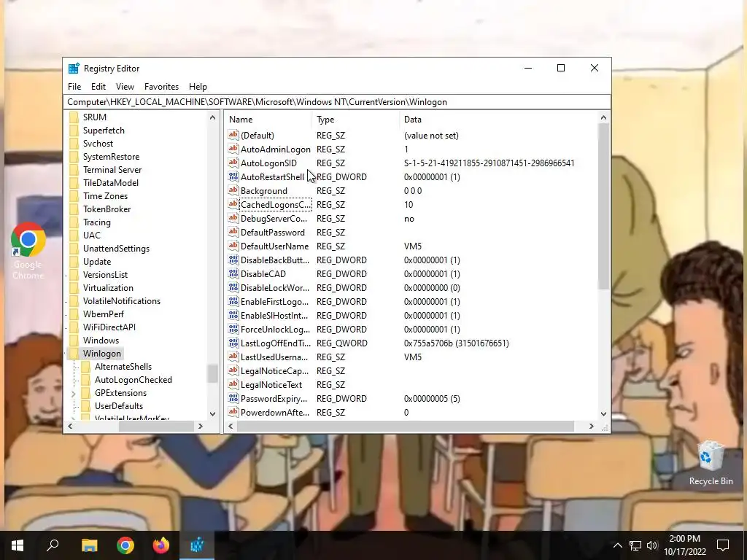Screen dimensions: 747x560
Task: Select the AlternateShells subkey
Action: tap(123, 367)
